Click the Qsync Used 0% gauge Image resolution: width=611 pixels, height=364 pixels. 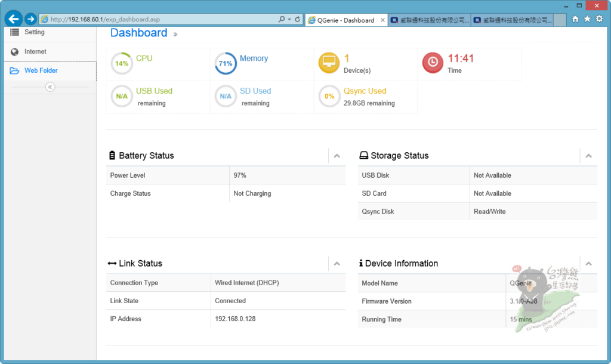pos(329,97)
